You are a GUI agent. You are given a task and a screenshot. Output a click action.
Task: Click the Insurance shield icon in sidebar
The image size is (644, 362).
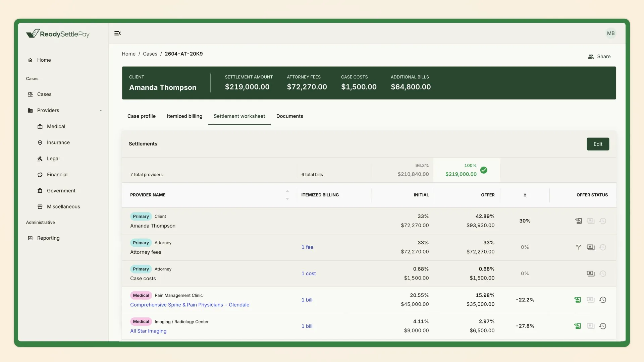point(40,142)
